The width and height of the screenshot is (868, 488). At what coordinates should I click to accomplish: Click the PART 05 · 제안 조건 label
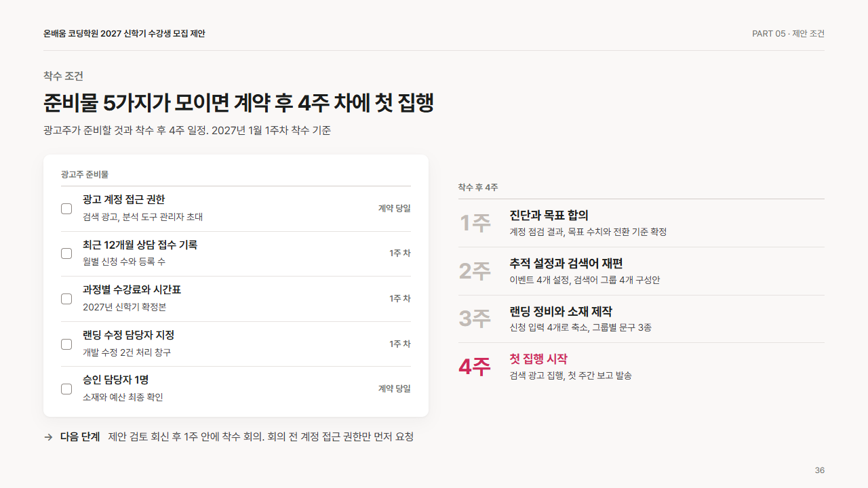[788, 34]
